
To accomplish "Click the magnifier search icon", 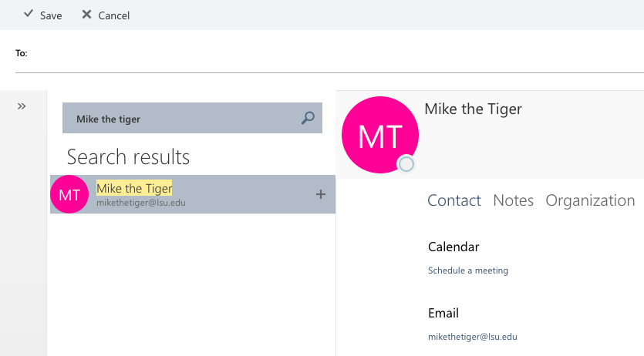I will (308, 118).
